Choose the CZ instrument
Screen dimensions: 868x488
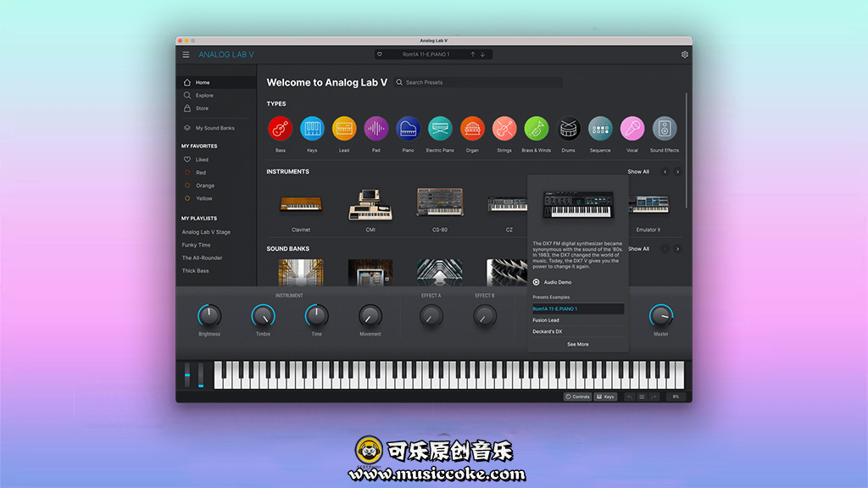coord(507,205)
